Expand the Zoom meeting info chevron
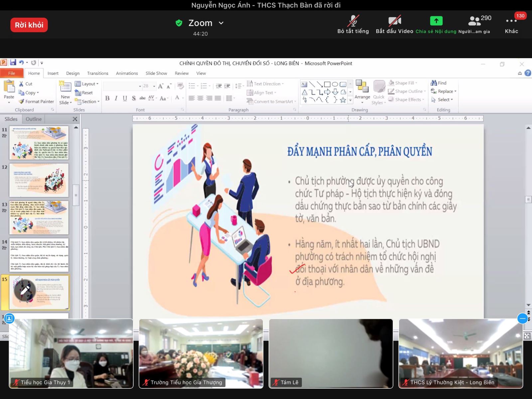 [221, 23]
